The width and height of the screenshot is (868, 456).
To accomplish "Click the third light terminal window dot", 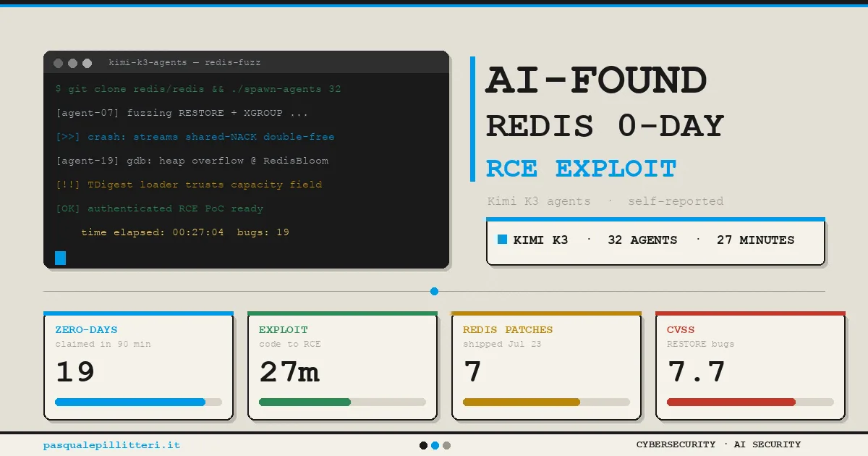I will [x=88, y=63].
